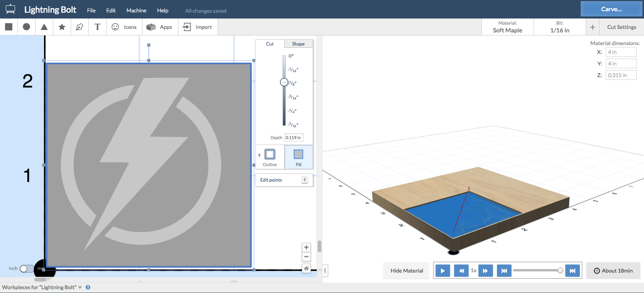
Task: Select the lightning bolt design on canvas
Action: tap(149, 165)
